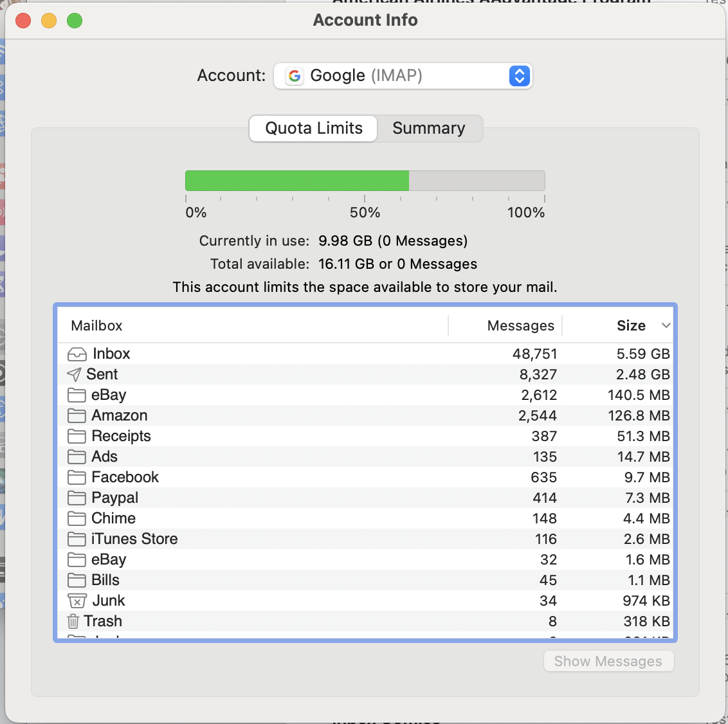Select the Facebook mailbox name
The image size is (728, 724).
(125, 477)
